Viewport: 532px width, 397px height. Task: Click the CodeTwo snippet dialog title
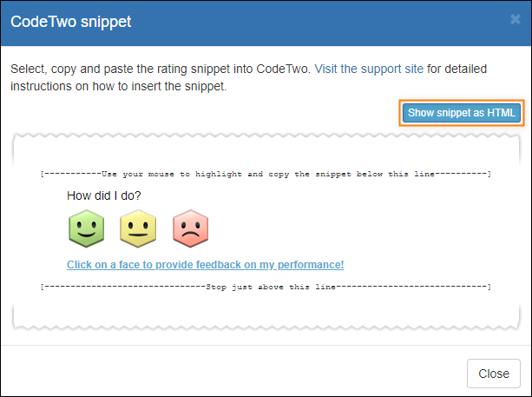tap(70, 22)
